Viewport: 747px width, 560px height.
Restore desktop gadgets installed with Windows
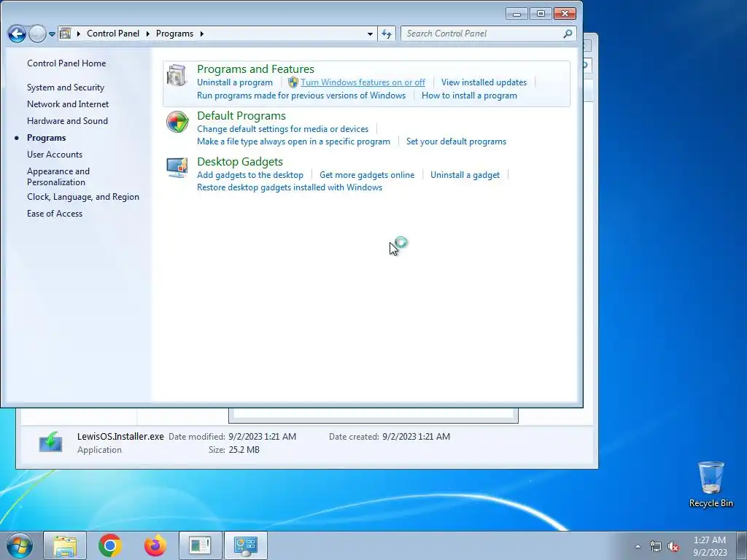(x=290, y=187)
